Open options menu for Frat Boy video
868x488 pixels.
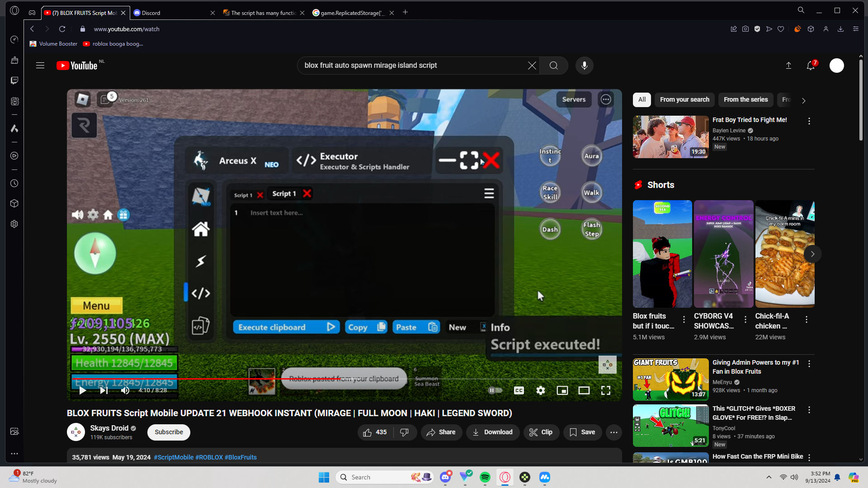point(809,121)
